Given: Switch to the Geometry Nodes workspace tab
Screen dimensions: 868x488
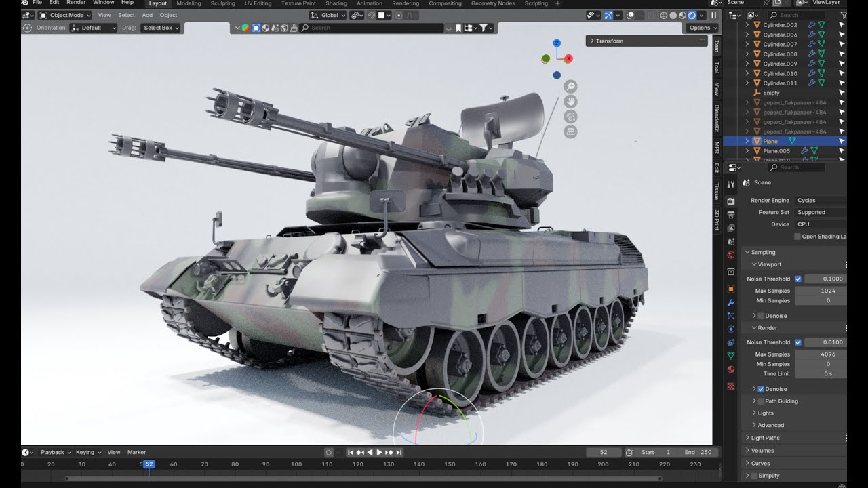Looking at the screenshot, I should 493,3.
